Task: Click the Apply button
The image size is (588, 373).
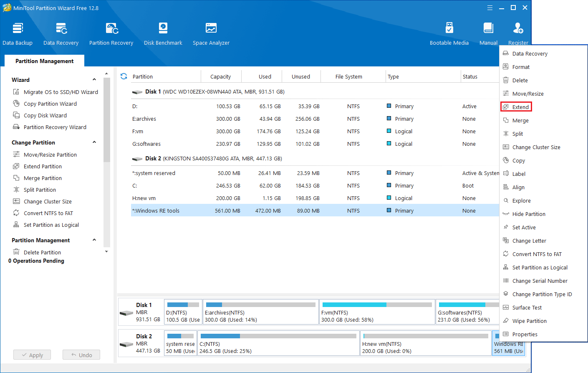Action: [32, 355]
